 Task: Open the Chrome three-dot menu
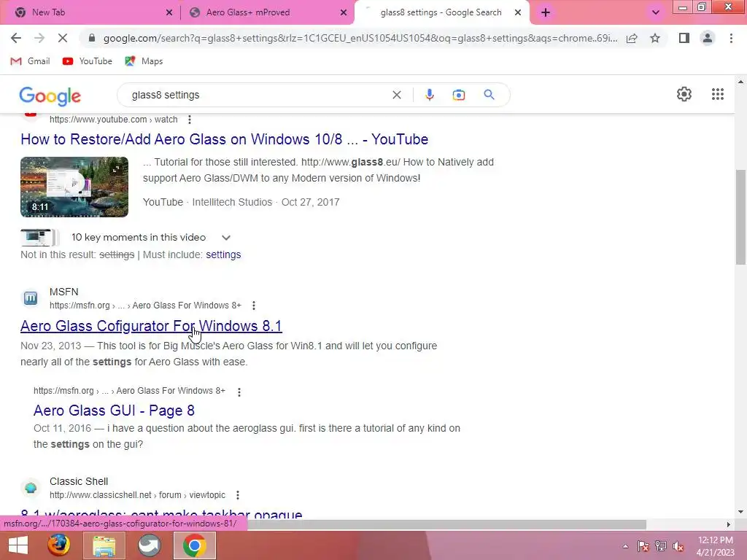pos(731,38)
